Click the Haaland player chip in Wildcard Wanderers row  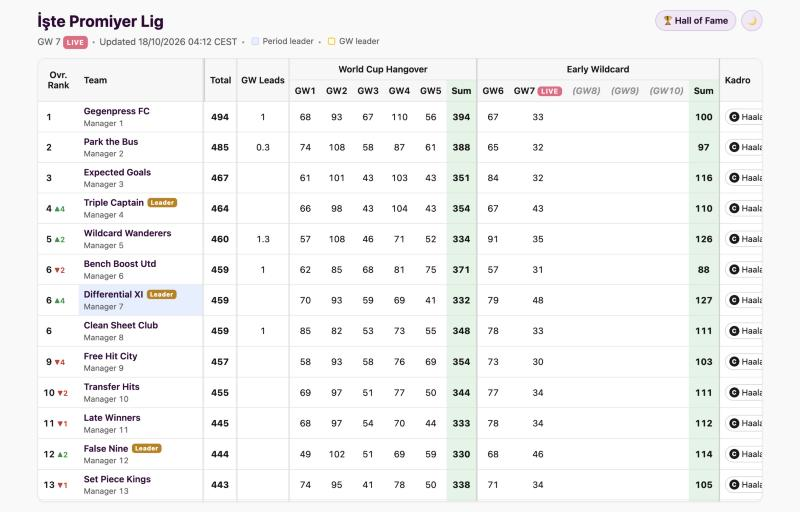coord(744,239)
